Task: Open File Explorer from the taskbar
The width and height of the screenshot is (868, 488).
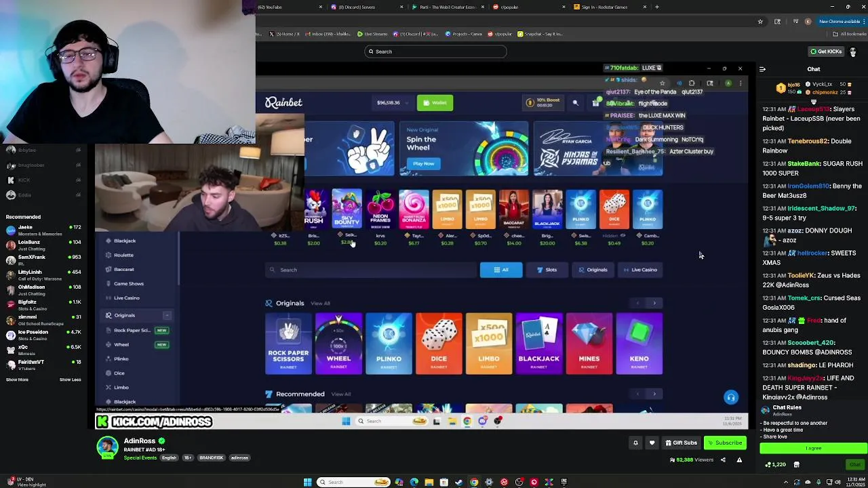Action: 429,482
